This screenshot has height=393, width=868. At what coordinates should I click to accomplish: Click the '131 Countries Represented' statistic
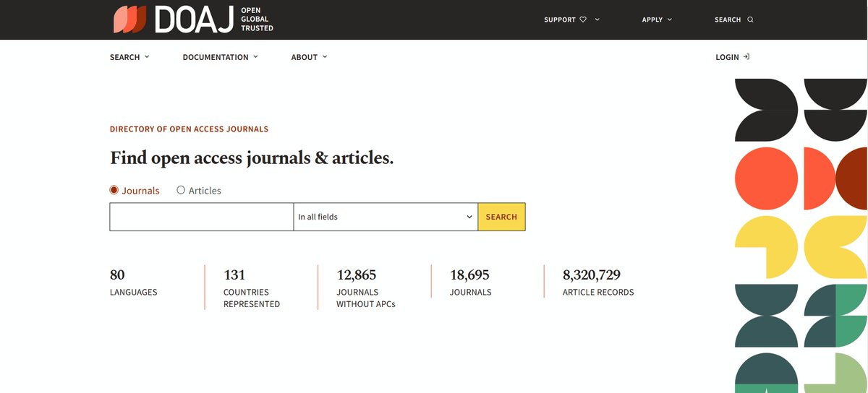coord(252,288)
